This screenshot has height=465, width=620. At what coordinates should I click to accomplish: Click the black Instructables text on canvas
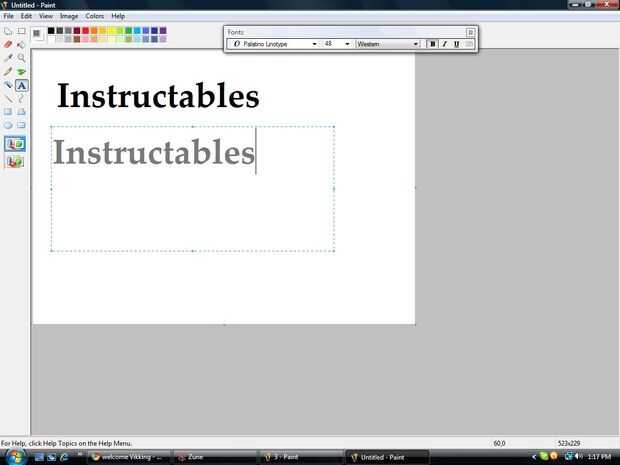(x=158, y=95)
